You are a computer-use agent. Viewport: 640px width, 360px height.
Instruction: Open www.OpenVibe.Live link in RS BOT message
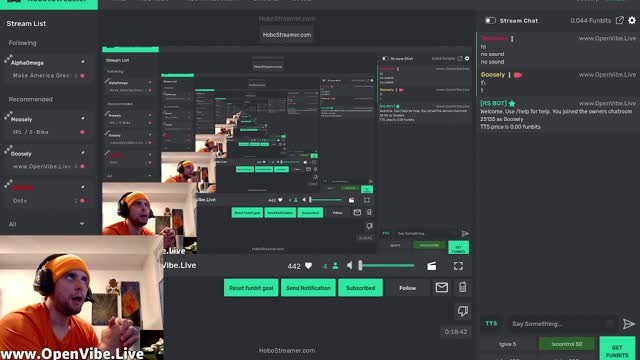[x=607, y=104]
